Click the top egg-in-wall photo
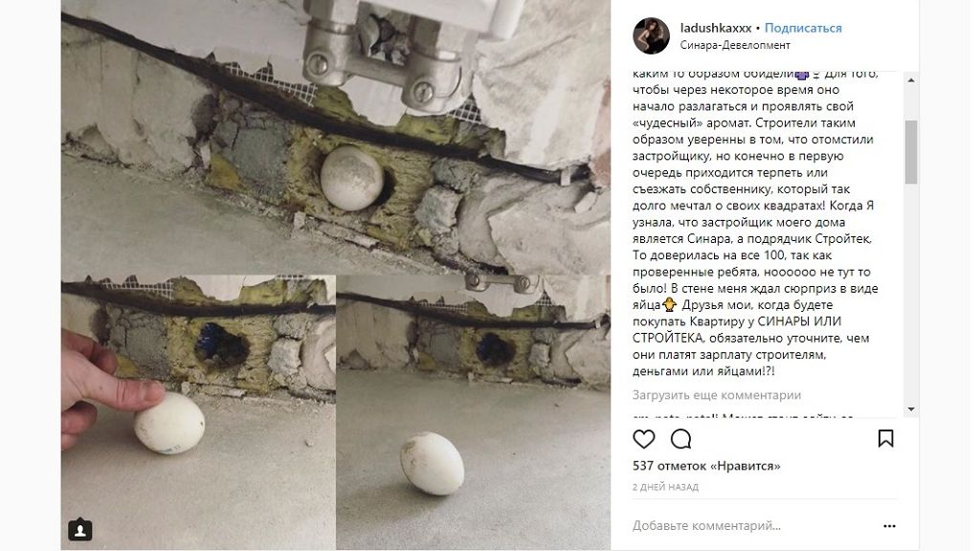 [x=336, y=138]
